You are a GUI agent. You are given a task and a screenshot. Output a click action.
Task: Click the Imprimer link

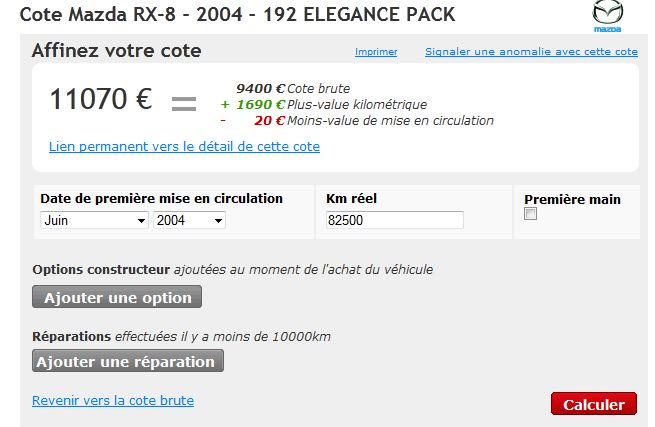pos(376,52)
